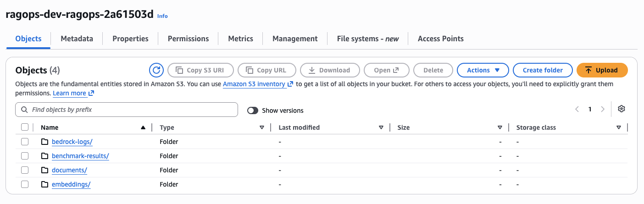
Task: Open the Metadata tab
Action: tap(77, 39)
